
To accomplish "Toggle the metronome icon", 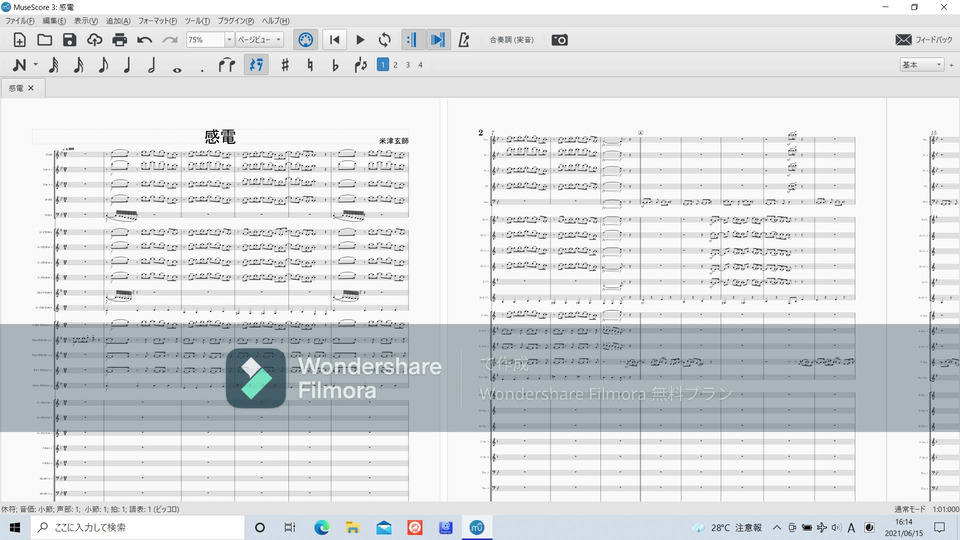I will pos(464,40).
